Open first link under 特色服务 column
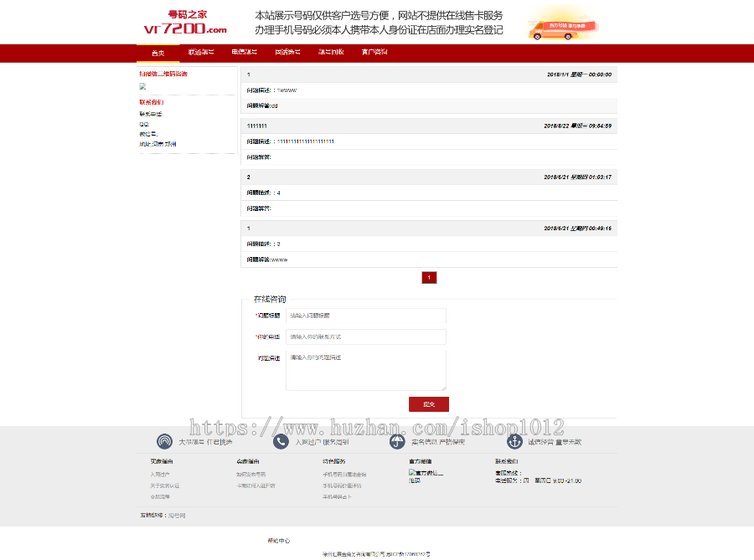The height and width of the screenshot is (560, 754). (x=344, y=475)
